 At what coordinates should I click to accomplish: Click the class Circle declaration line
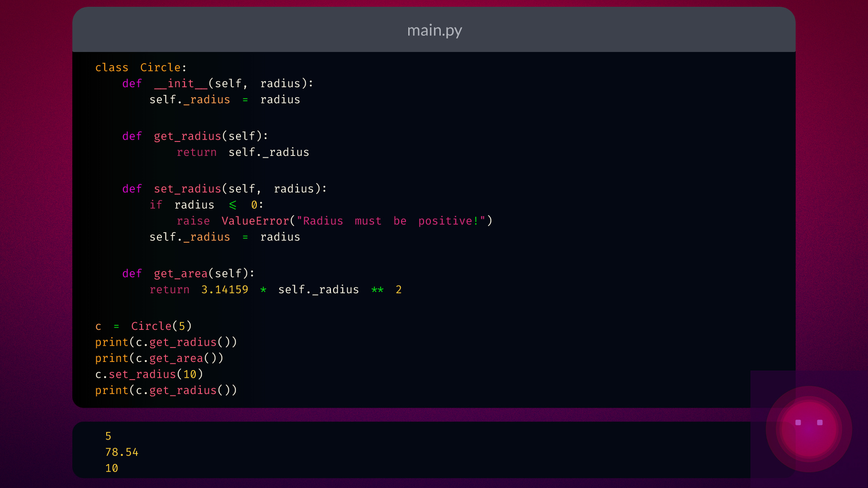(141, 67)
